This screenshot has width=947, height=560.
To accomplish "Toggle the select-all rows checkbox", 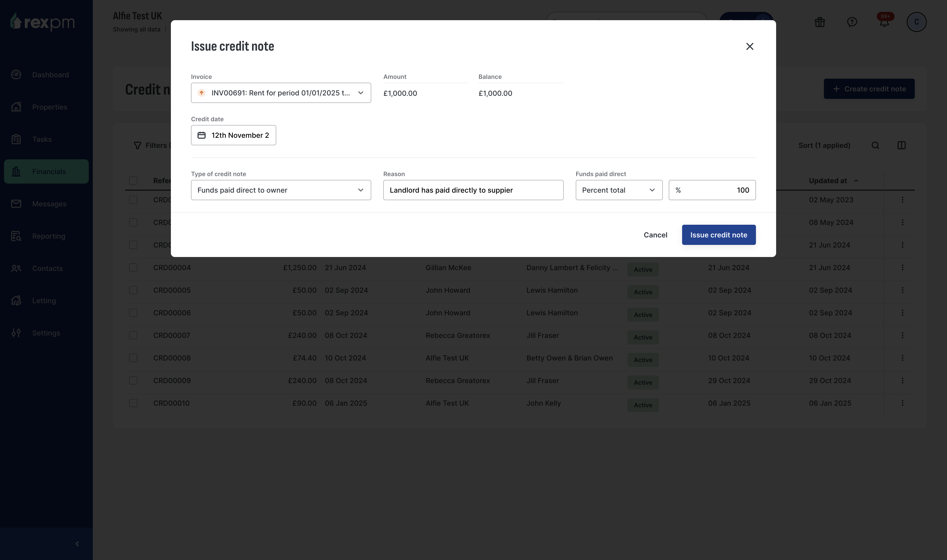I will [x=133, y=181].
